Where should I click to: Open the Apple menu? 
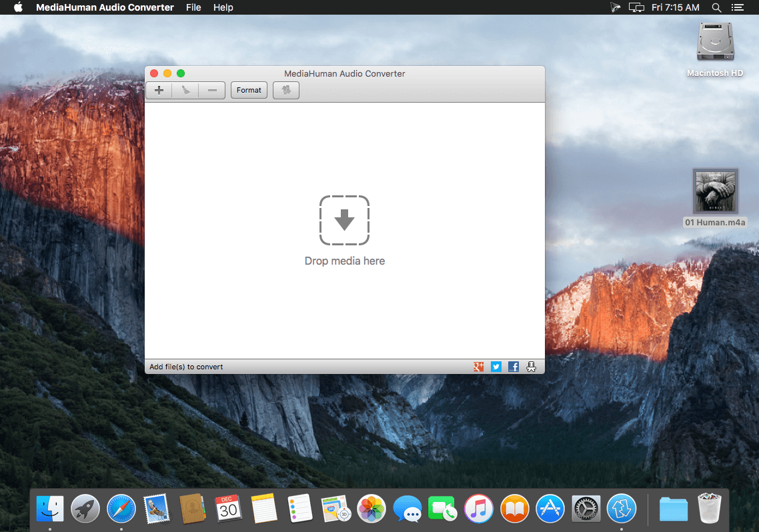(x=18, y=7)
